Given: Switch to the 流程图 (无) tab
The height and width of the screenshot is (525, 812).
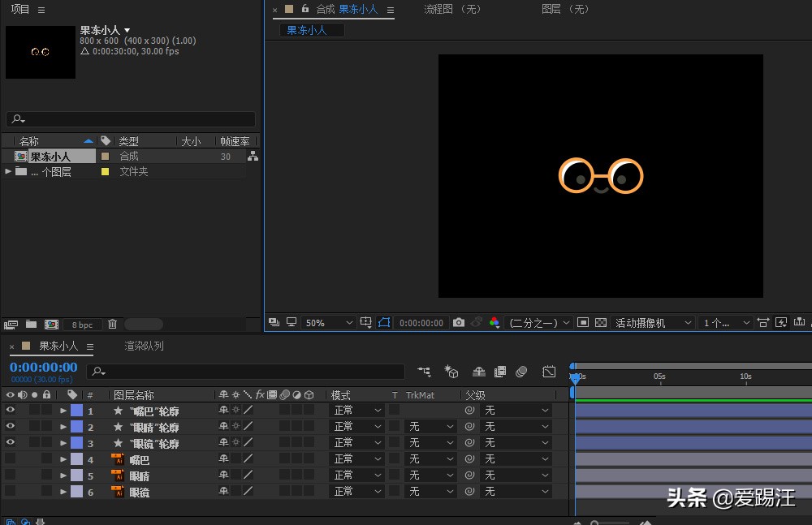Looking at the screenshot, I should [x=452, y=9].
